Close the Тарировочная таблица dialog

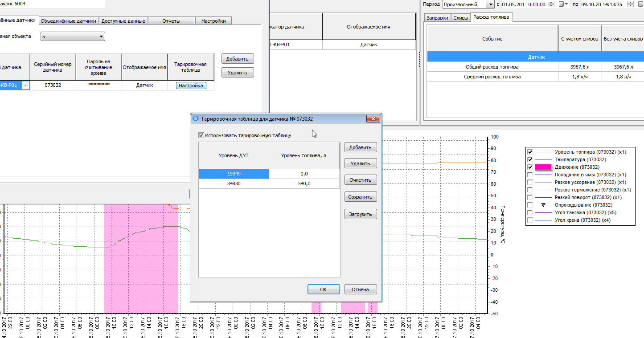[x=373, y=119]
